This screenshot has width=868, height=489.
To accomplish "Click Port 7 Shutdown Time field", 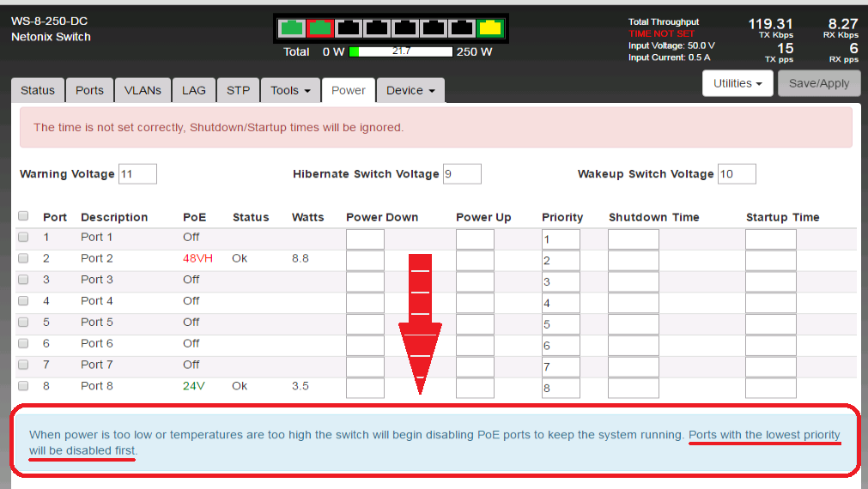I will [634, 367].
